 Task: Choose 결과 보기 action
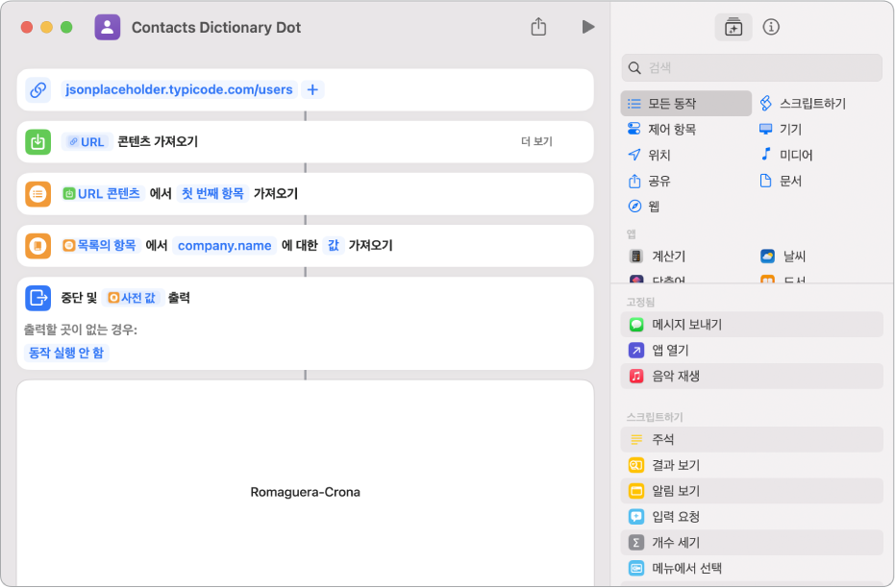click(x=752, y=465)
